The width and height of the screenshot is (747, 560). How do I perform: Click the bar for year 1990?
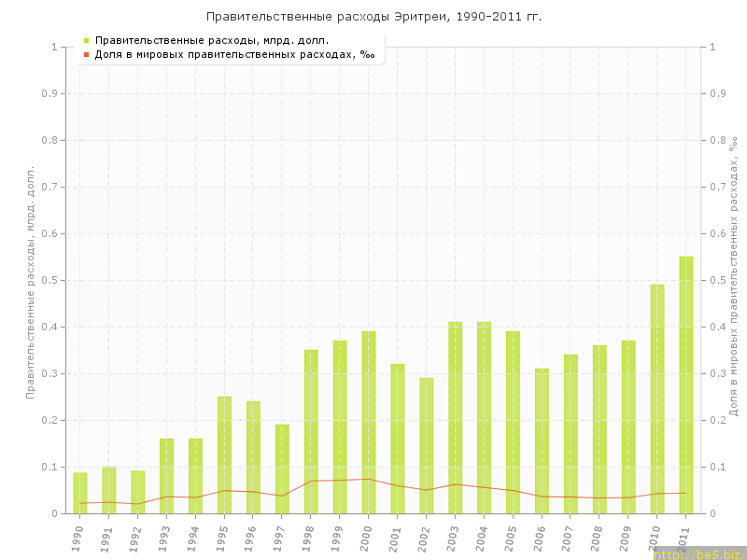(x=80, y=493)
